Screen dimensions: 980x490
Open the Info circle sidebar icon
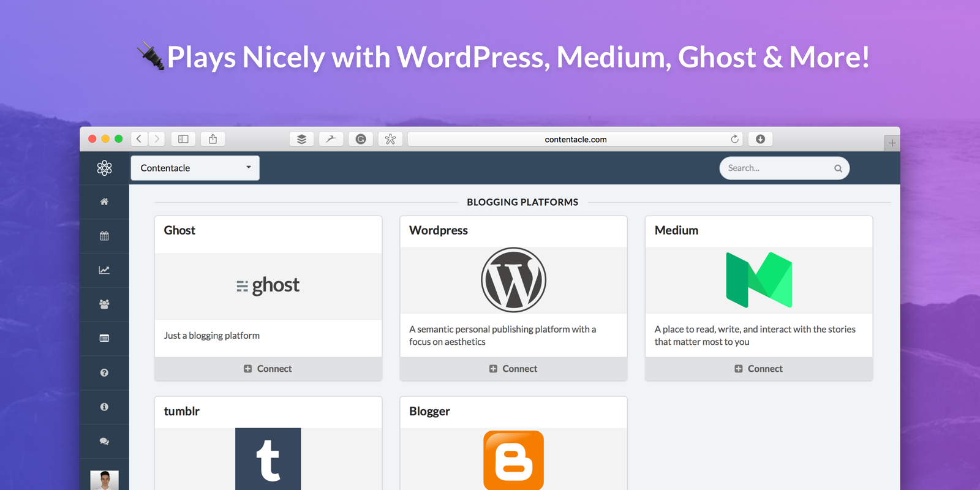[104, 407]
